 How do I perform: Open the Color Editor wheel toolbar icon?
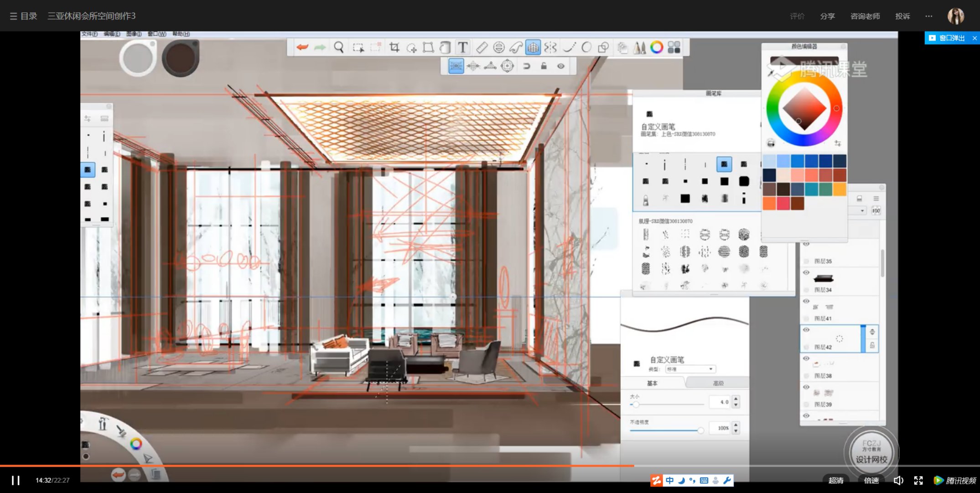point(657,47)
